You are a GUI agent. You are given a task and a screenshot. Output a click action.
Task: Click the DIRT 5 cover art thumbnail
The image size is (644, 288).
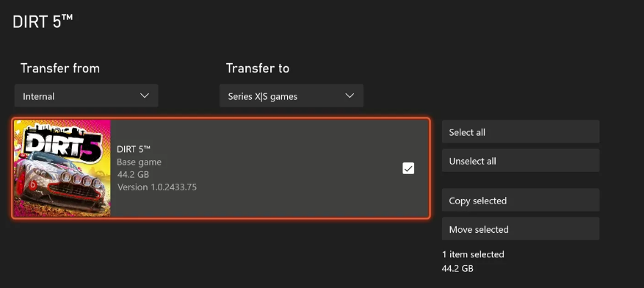click(x=62, y=168)
